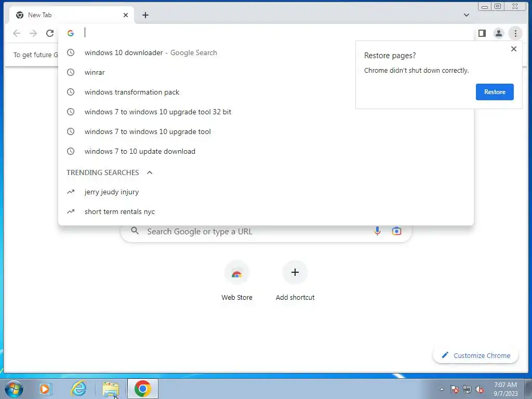Open Customize Chrome
Viewport: 532px width, 399px height.
point(476,355)
